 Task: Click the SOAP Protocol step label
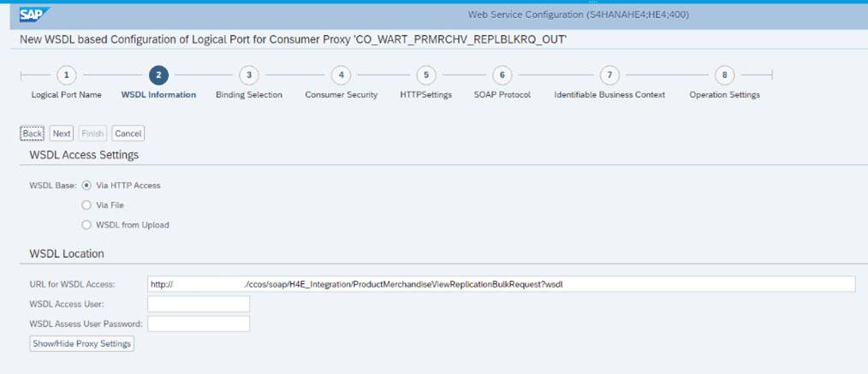pos(502,95)
